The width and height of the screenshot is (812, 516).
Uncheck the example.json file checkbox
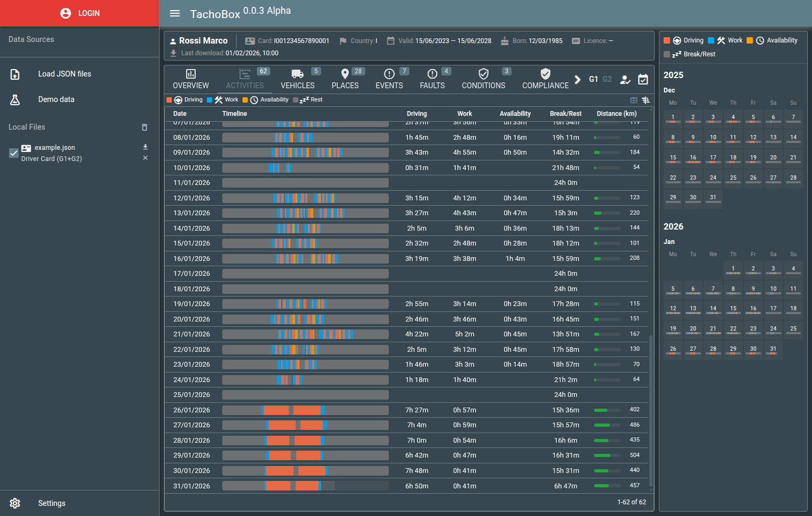14,153
